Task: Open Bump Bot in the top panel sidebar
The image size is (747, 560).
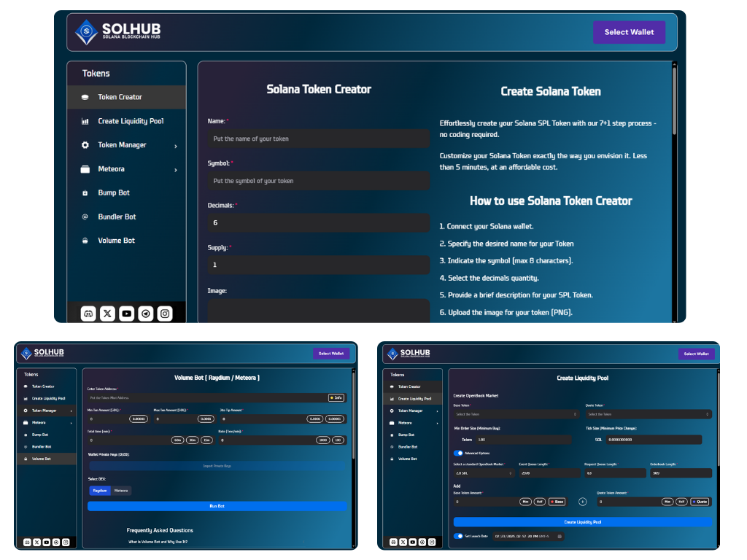Action: pos(114,193)
